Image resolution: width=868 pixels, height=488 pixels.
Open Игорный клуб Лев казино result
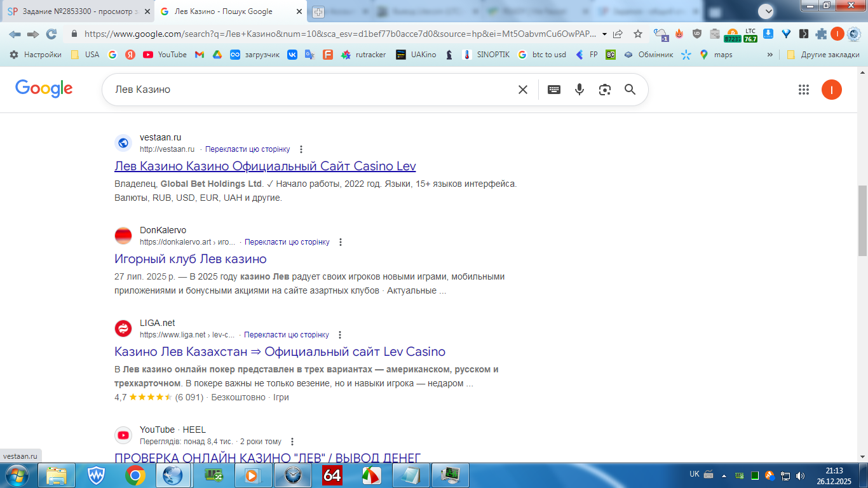[x=191, y=259]
